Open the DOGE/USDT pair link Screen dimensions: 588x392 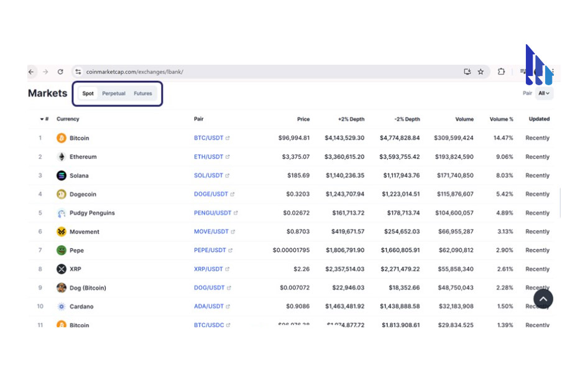[x=211, y=194]
